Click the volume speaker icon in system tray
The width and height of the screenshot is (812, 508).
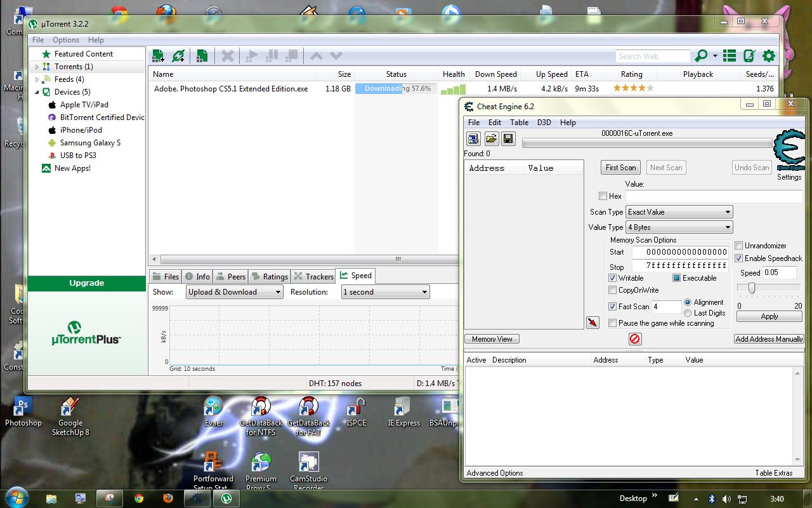pos(727,499)
